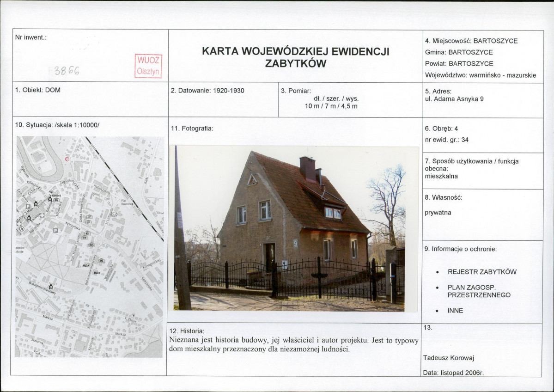
Task: Click the REJESTR ZABYTKÓW bullet
Action: click(477, 272)
